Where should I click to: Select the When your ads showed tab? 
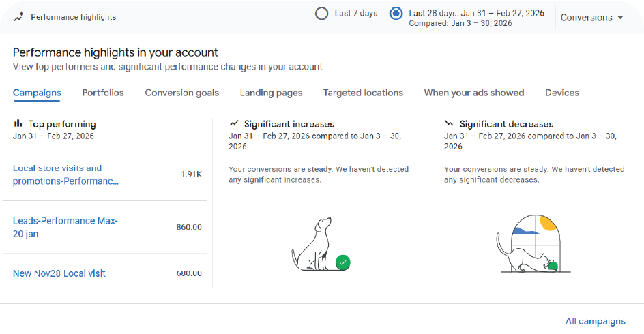474,93
